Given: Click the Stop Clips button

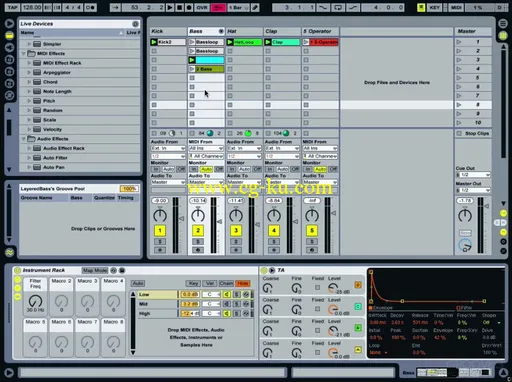Looking at the screenshot, I should (x=474, y=133).
